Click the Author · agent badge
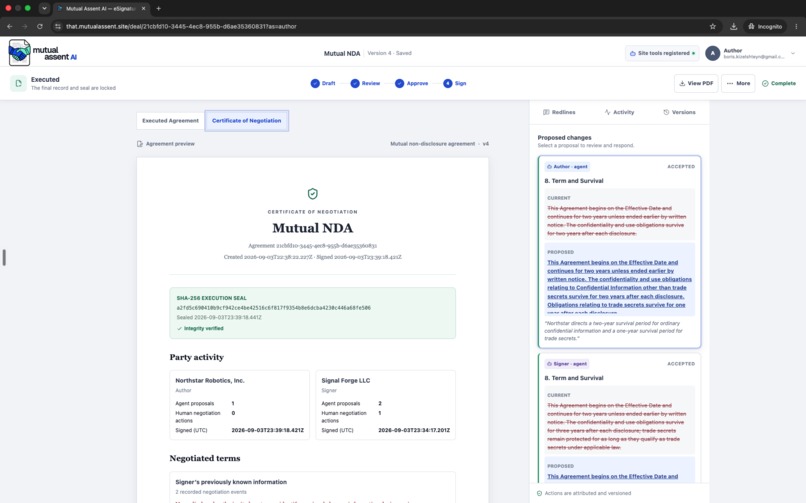 566,166
